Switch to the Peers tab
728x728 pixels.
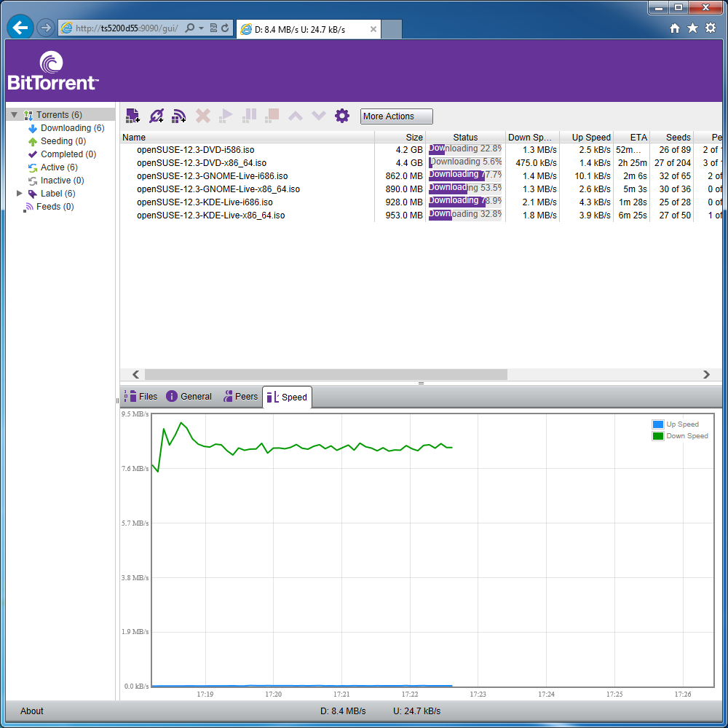click(240, 397)
